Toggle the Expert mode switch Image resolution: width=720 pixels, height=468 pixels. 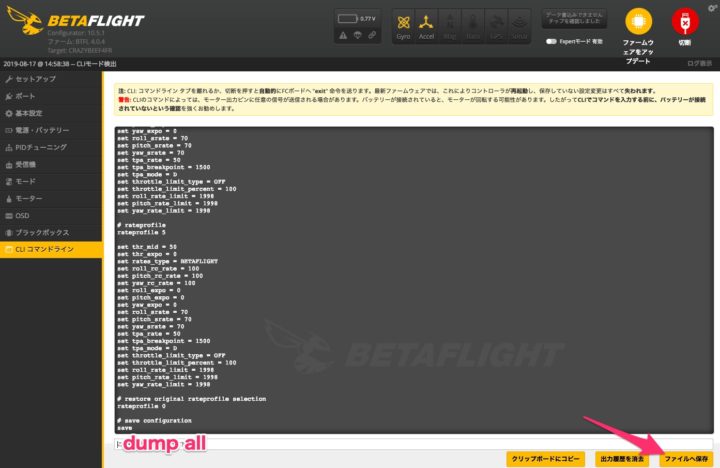(552, 42)
